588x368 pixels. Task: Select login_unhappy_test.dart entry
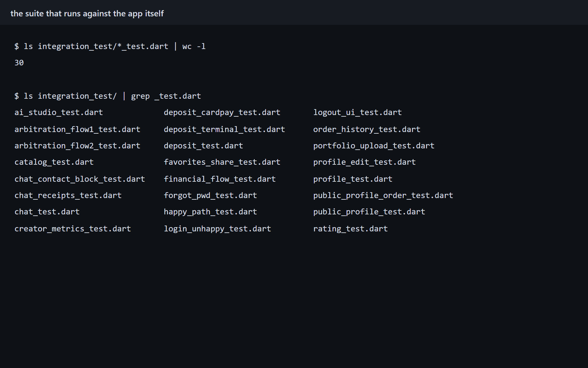pyautogui.click(x=218, y=229)
